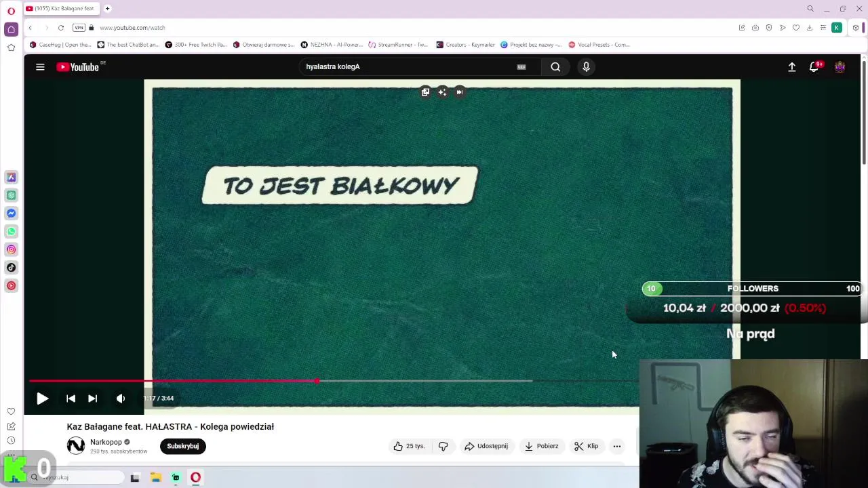The width and height of the screenshot is (868, 488).
Task: Open the easy setup sliders toolbar icon
Action: tap(823, 28)
